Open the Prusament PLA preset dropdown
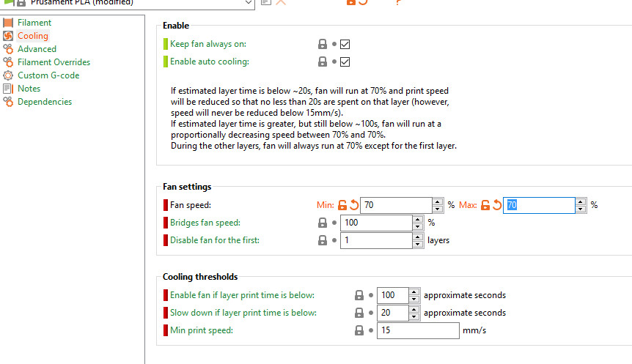632x364 pixels. (249, 2)
